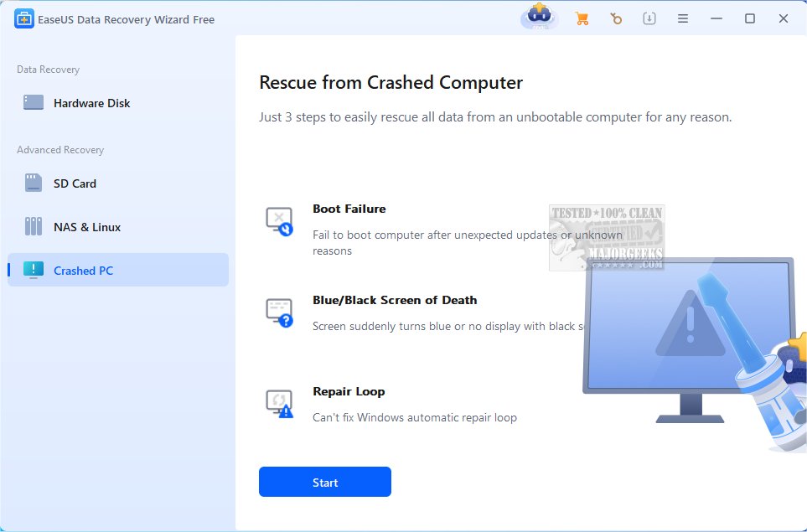The image size is (807, 532).
Task: Click the "Just 3 steps" description text
Action: (495, 117)
